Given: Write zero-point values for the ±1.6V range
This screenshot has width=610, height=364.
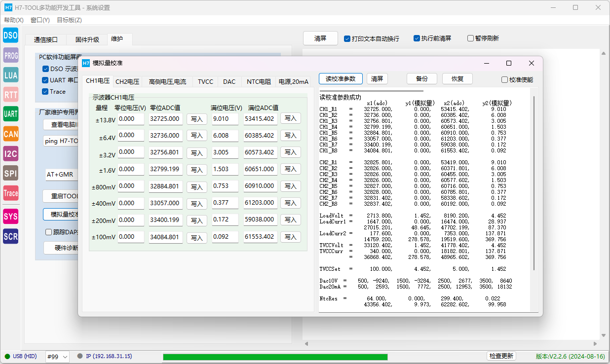Looking at the screenshot, I should click(x=196, y=169).
